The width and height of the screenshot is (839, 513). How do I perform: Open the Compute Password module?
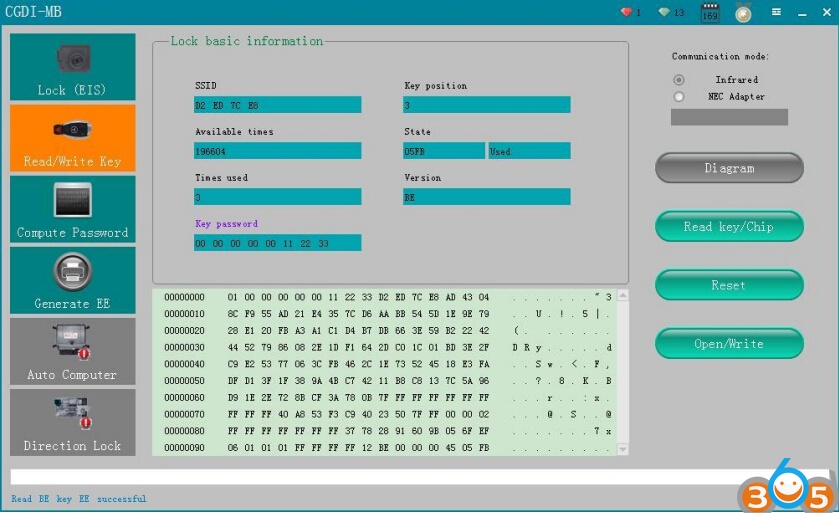coord(72,209)
